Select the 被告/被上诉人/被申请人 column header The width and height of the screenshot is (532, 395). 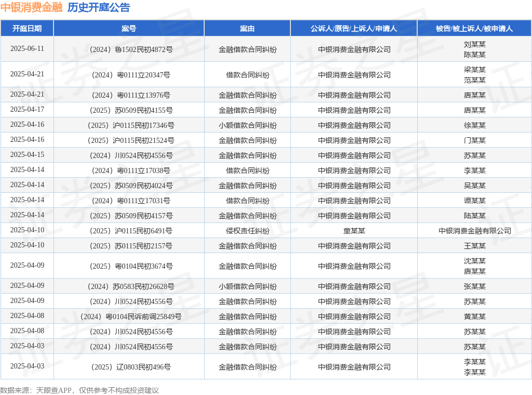click(x=474, y=29)
